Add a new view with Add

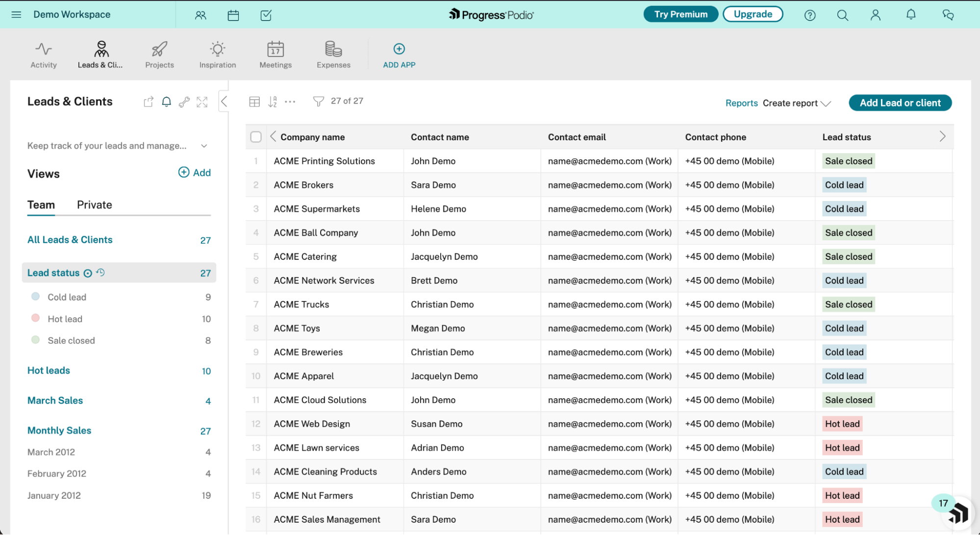pyautogui.click(x=195, y=173)
